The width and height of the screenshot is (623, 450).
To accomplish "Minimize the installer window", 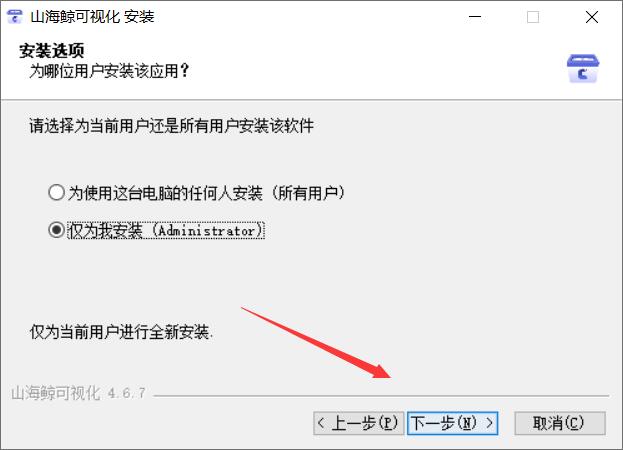I will click(475, 17).
